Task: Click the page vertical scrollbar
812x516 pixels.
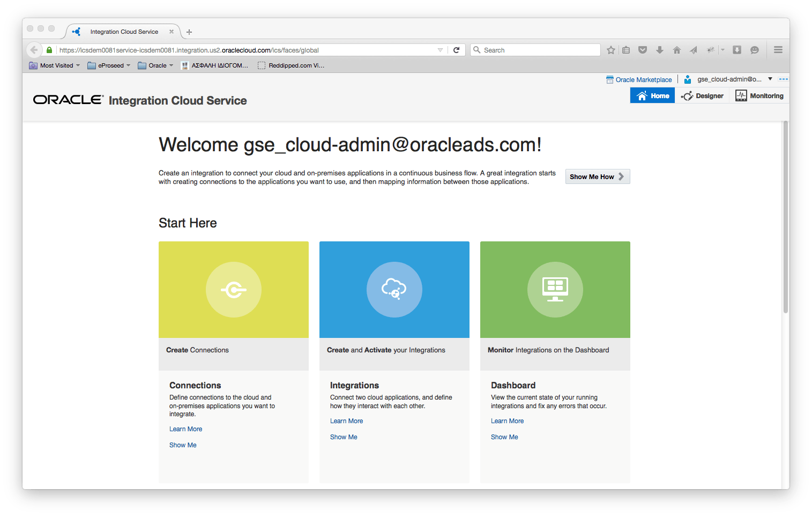Action: [786, 217]
